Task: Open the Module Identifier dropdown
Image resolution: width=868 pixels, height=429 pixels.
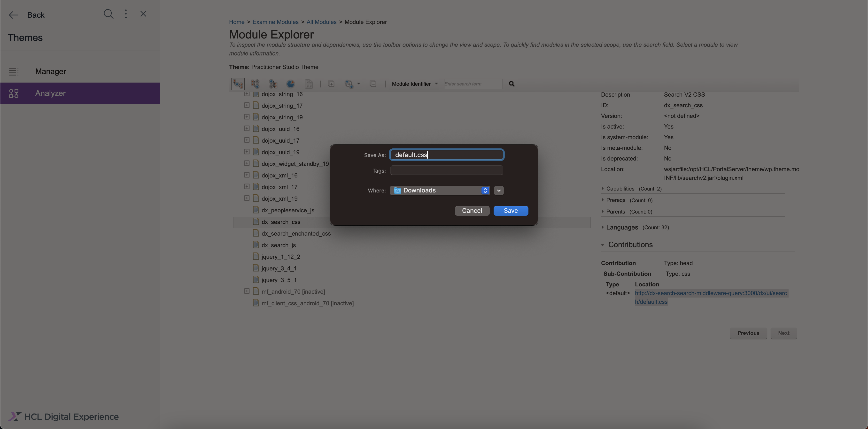Action: coord(414,84)
